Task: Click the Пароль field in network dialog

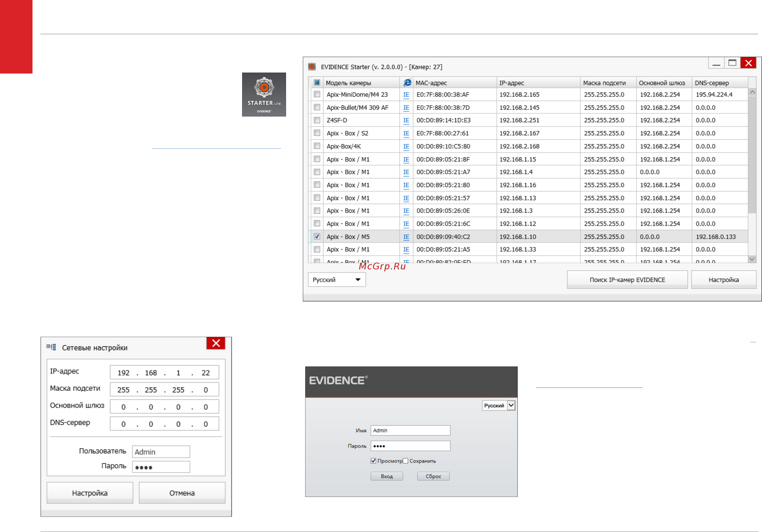Action: 161,467
